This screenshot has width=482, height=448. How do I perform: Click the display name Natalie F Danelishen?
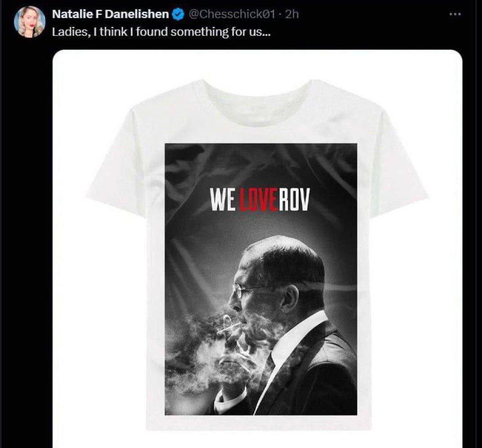pos(111,14)
